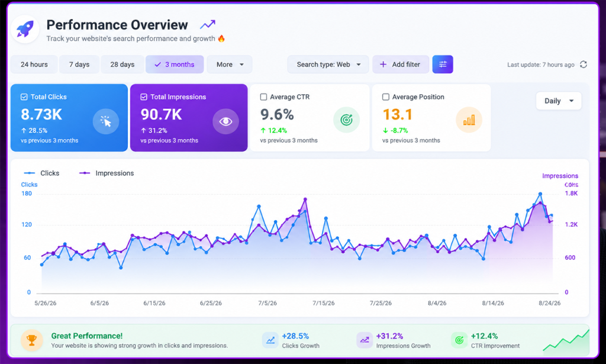The width and height of the screenshot is (606, 364).
Task: Click the eye icon in Total Impressions
Action: (x=225, y=121)
